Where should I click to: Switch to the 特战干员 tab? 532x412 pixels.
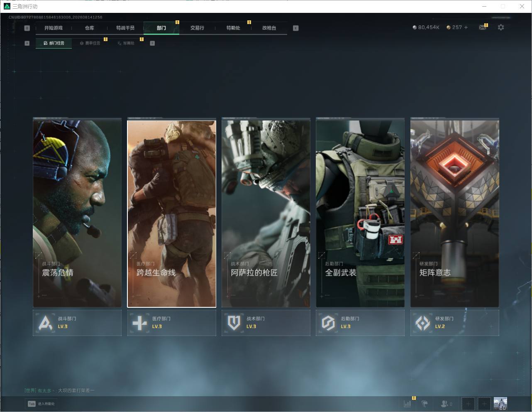point(125,28)
